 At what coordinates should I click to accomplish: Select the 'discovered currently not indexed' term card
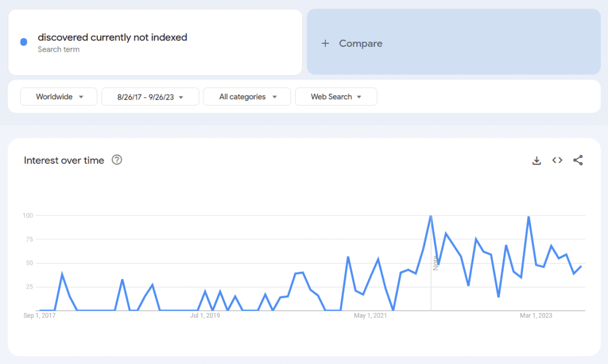[x=154, y=42]
